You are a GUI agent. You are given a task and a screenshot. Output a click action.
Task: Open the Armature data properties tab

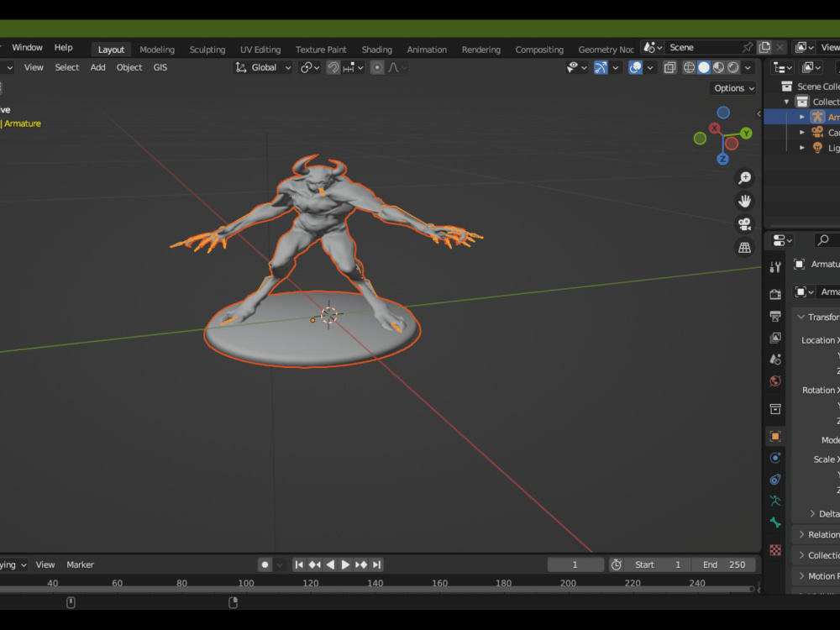(x=774, y=501)
